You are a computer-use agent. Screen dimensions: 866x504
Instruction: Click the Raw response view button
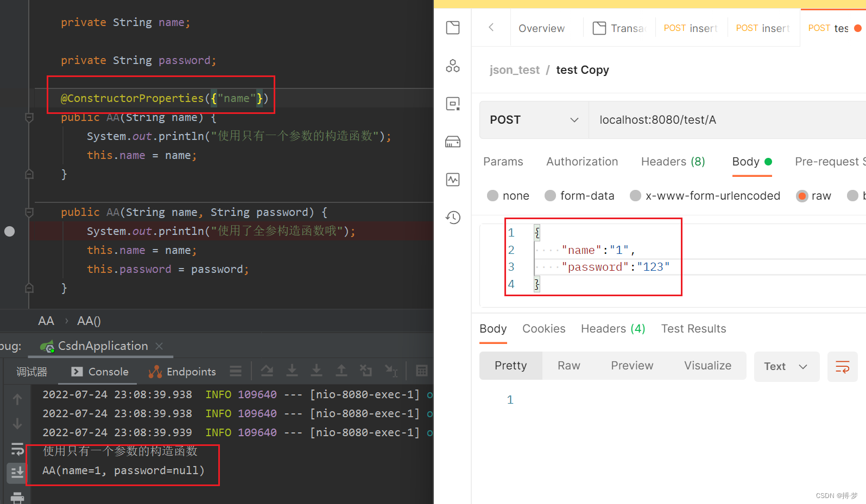568,366
